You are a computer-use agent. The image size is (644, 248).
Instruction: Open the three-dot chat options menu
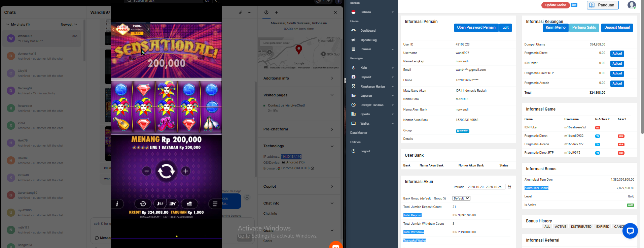[250, 12]
